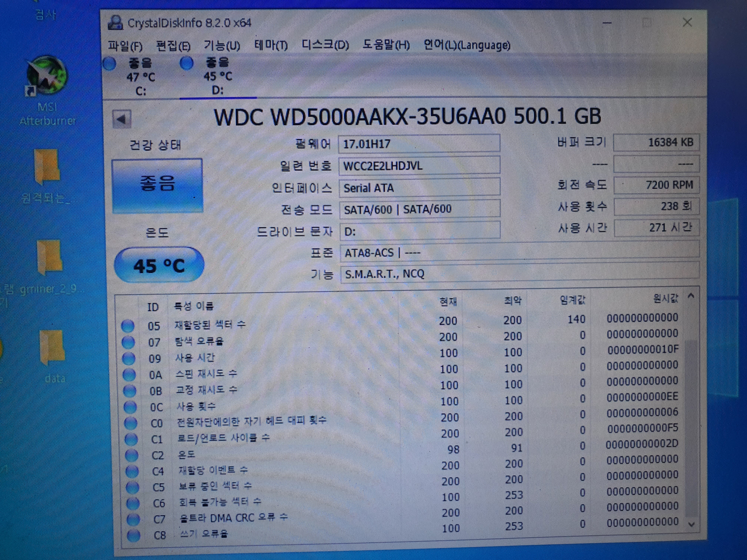Click the status circle for attribute C5

tap(132, 487)
